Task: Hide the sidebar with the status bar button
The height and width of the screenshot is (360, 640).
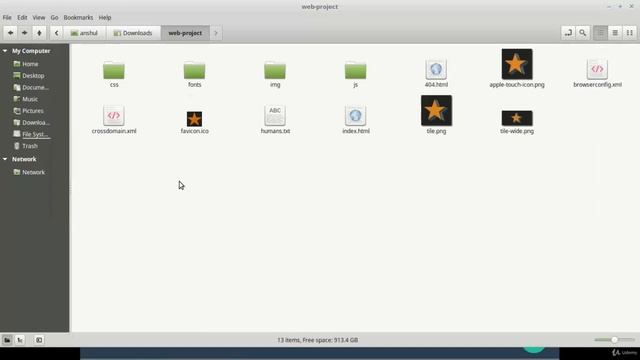Action: [39, 340]
